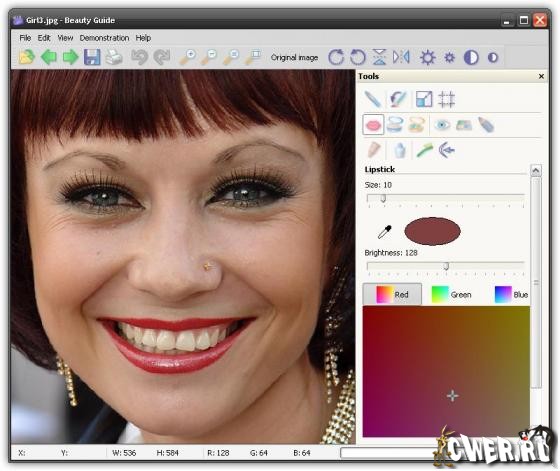The width and height of the screenshot is (560, 471).
Task: Close the Tools panel
Action: click(x=541, y=76)
